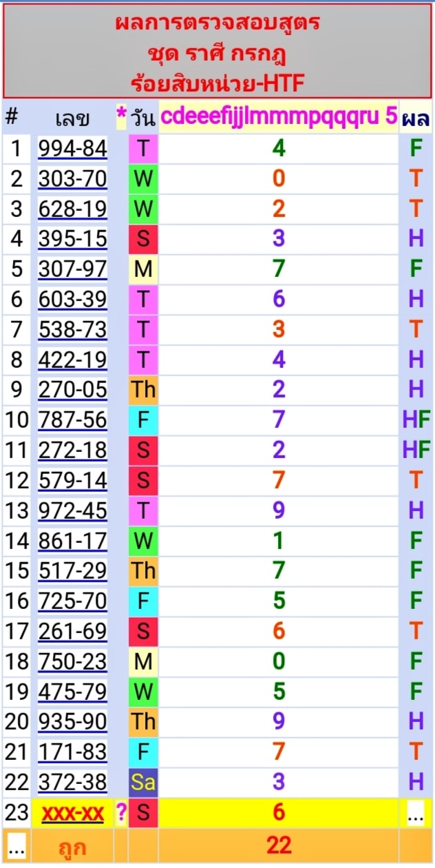Screen dimensions: 435x868
Task: Click the วัน day column header
Action: pos(142,118)
